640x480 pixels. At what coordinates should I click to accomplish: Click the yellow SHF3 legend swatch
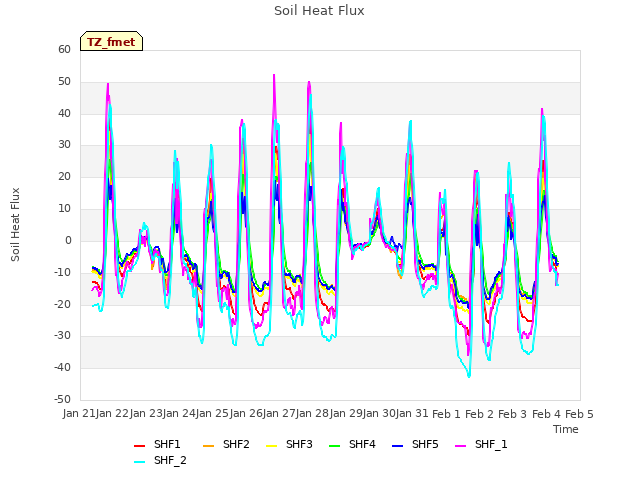pyautogui.click(x=271, y=446)
